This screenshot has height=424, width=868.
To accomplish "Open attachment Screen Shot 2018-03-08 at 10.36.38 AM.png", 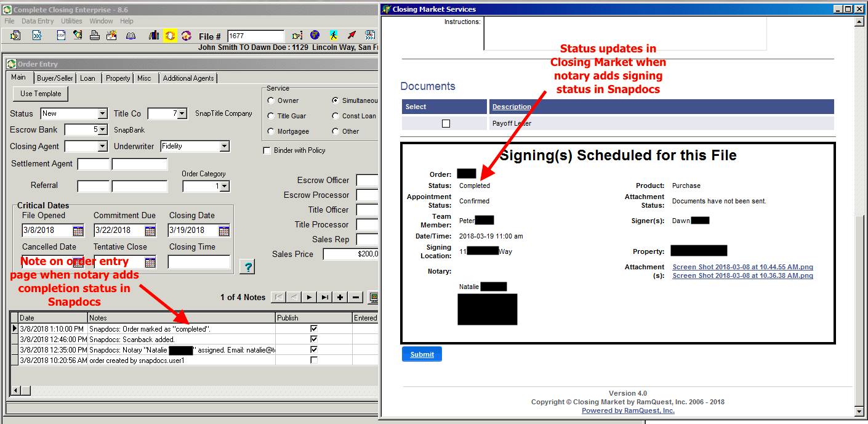I will tap(742, 275).
